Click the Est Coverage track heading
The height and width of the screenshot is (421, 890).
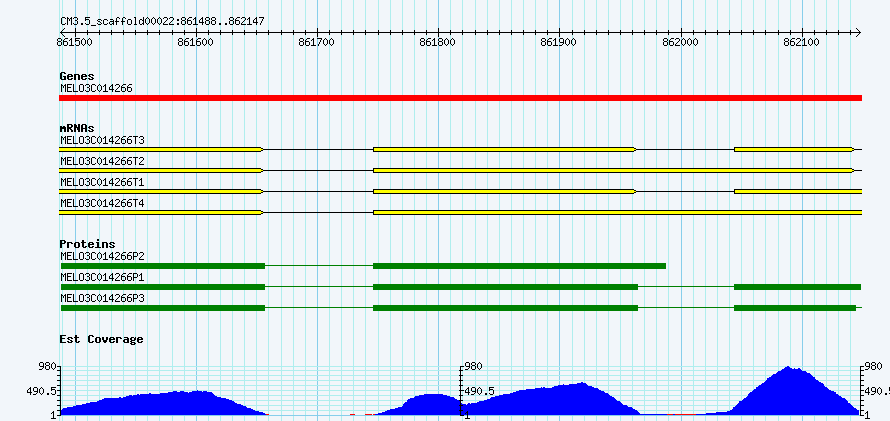[101, 339]
